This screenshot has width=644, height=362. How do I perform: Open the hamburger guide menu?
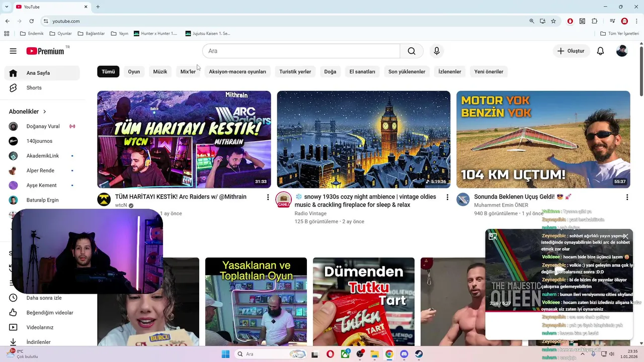click(13, 51)
